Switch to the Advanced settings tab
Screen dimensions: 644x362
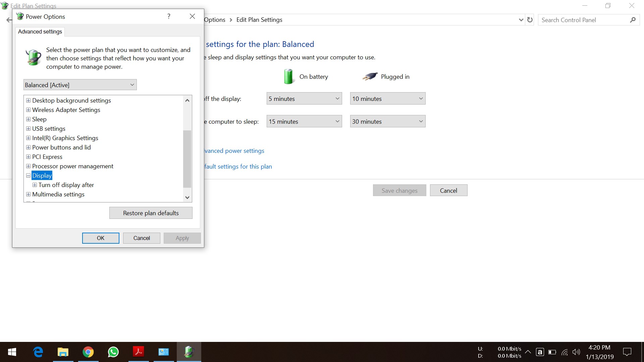(40, 32)
